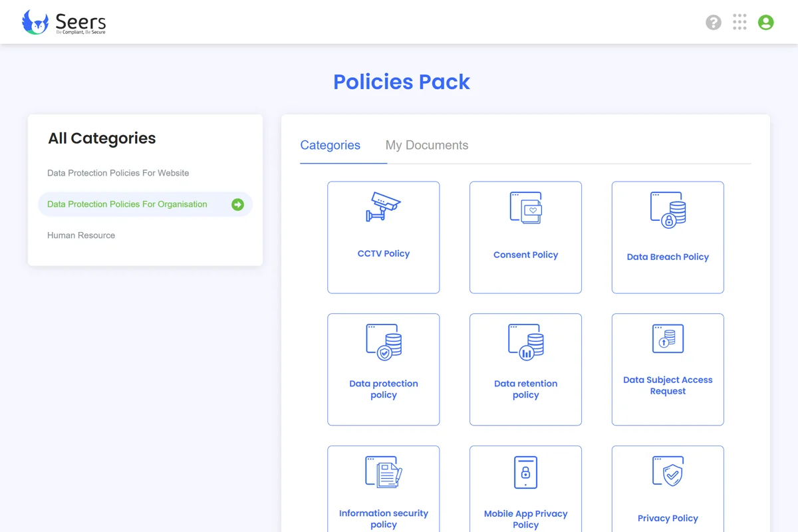Click the Data Subject Access Request icon
Screen dimensions: 798x532
(668, 339)
